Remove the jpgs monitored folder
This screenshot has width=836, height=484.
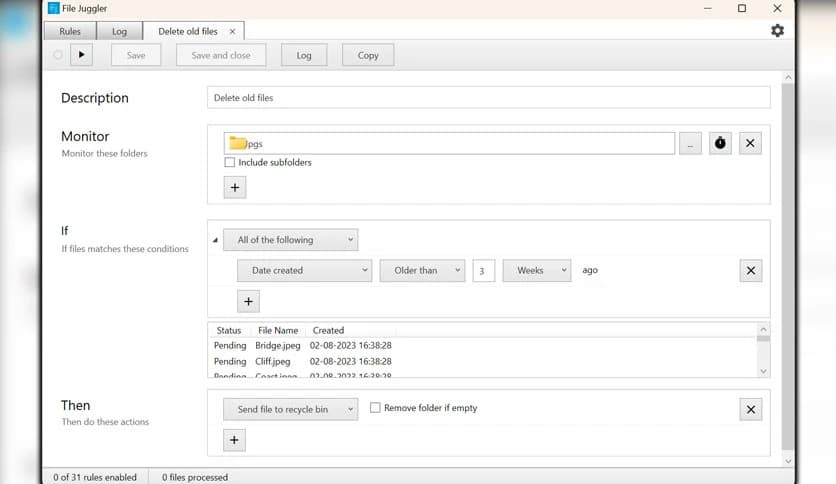click(x=750, y=143)
